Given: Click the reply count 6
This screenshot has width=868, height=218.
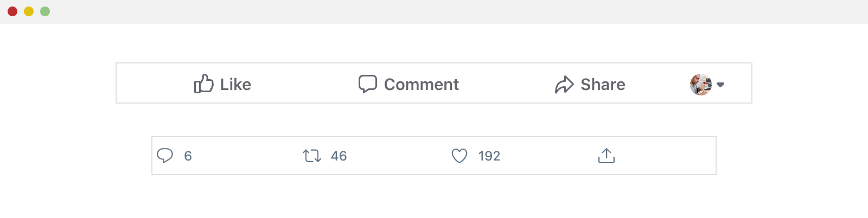Looking at the screenshot, I should coord(188,156).
